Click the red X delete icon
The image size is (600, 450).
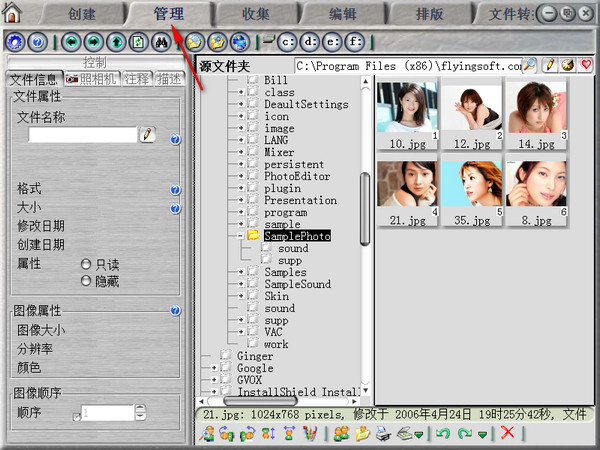point(508,434)
